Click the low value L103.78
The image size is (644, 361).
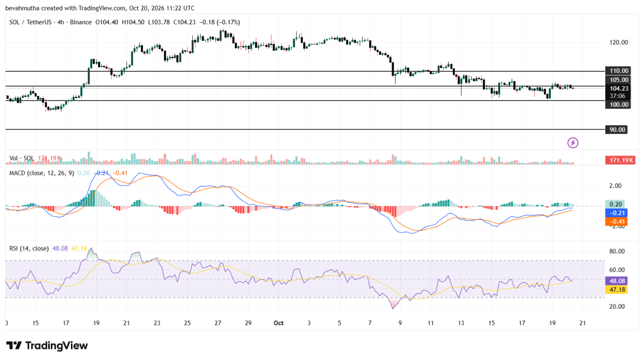pyautogui.click(x=158, y=22)
